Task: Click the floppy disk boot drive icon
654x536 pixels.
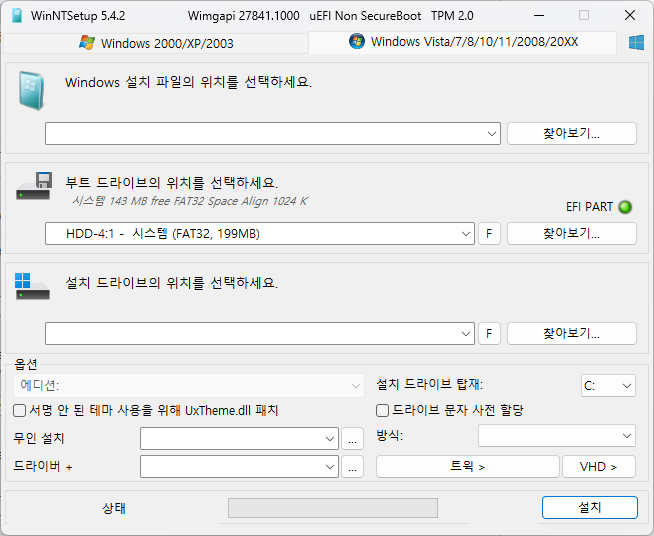Action: [34, 186]
